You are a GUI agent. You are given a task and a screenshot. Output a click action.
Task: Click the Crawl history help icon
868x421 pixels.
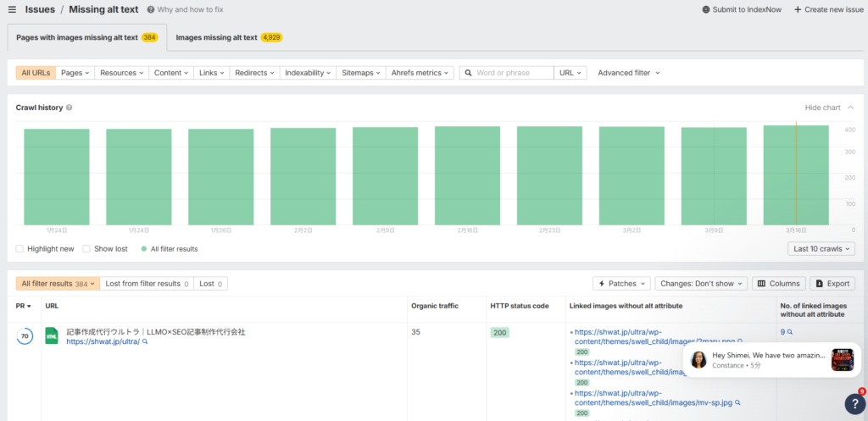69,108
